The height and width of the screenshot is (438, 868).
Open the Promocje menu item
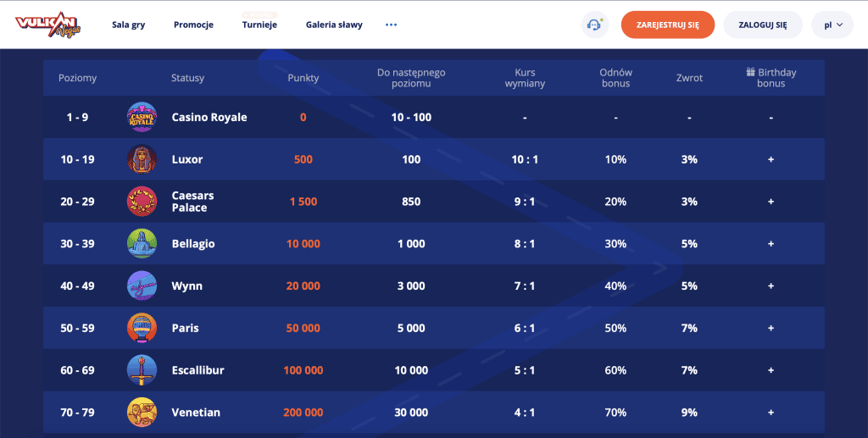[x=194, y=25]
